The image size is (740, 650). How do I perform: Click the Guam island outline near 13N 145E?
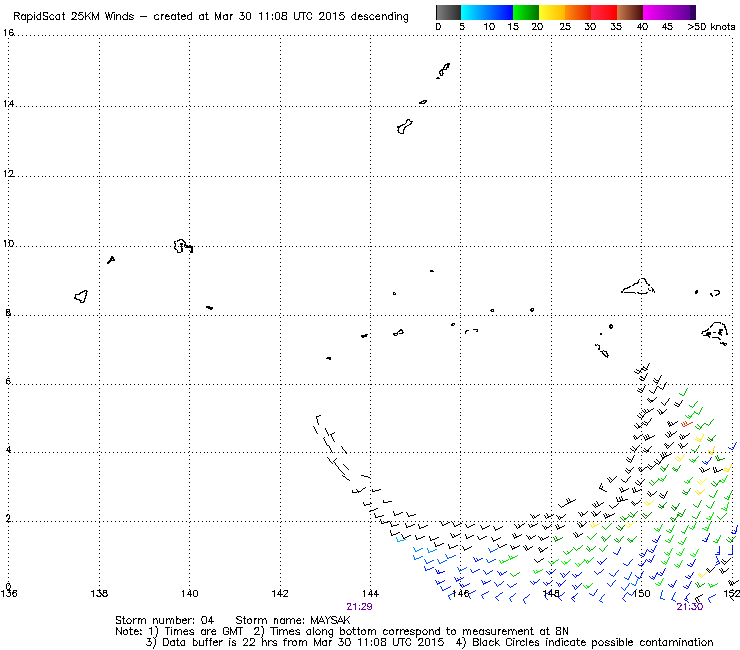tap(404, 127)
